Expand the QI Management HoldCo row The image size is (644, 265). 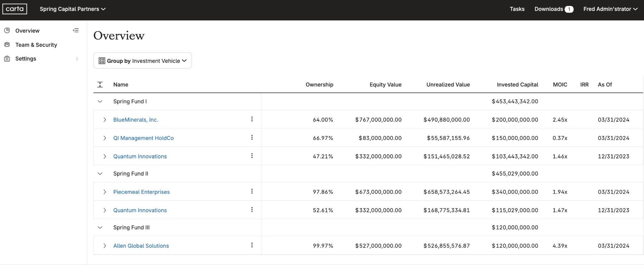(x=105, y=138)
